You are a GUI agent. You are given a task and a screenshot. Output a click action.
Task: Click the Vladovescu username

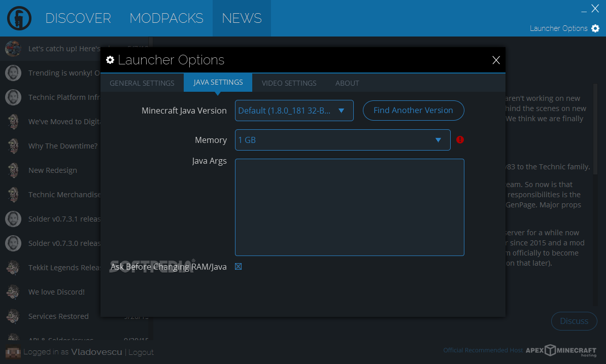pyautogui.click(x=96, y=352)
